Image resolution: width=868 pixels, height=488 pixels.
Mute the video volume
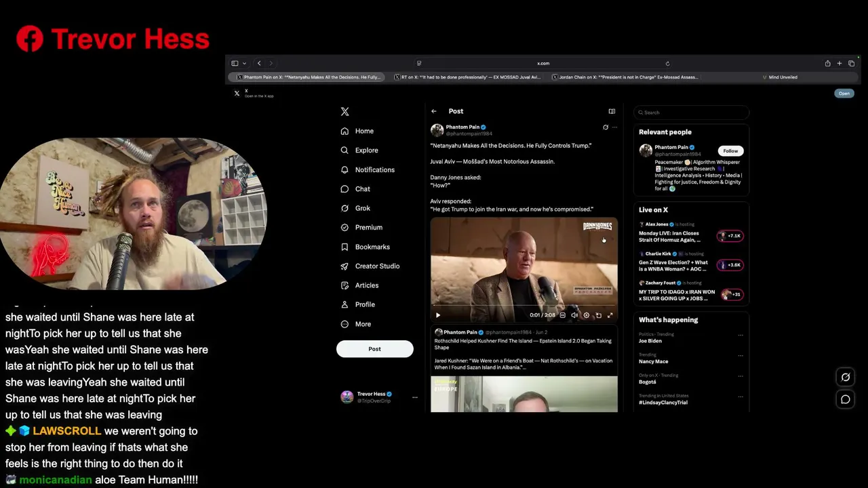(574, 315)
